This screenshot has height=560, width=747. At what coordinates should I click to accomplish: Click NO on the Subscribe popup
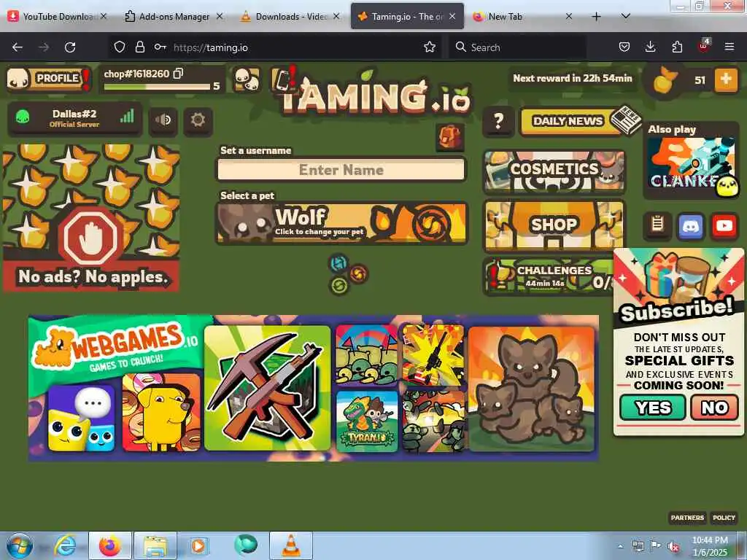tap(714, 407)
